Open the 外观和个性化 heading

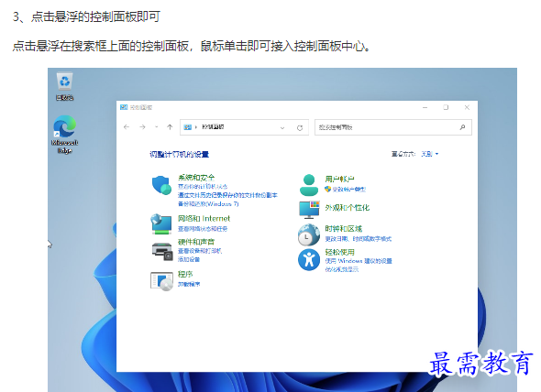(348, 208)
